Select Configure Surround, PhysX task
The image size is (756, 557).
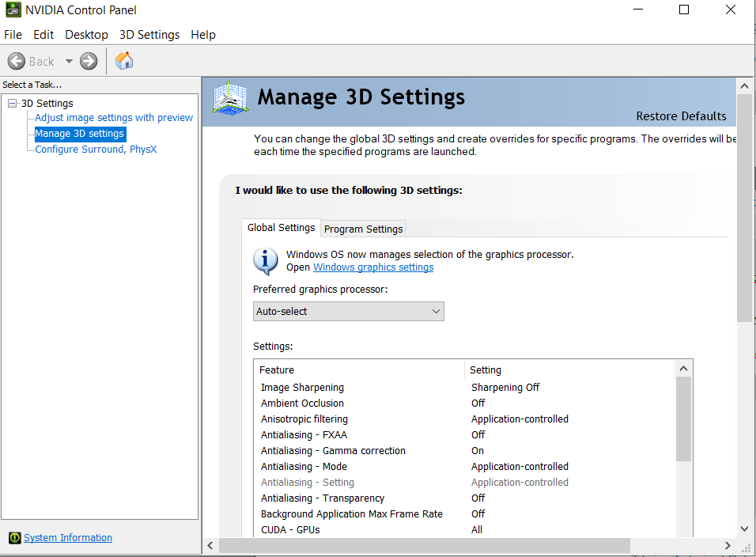[96, 150]
